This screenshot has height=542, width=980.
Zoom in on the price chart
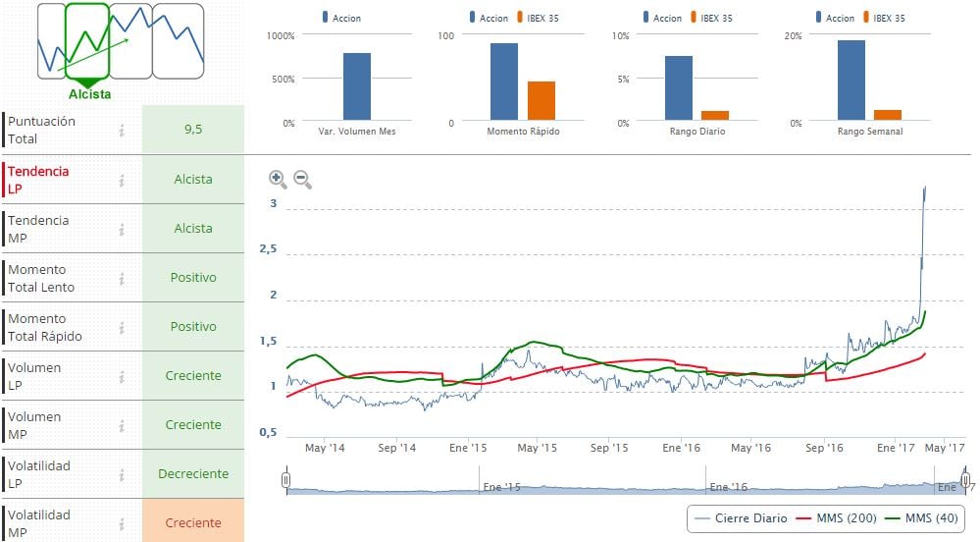[x=278, y=180]
